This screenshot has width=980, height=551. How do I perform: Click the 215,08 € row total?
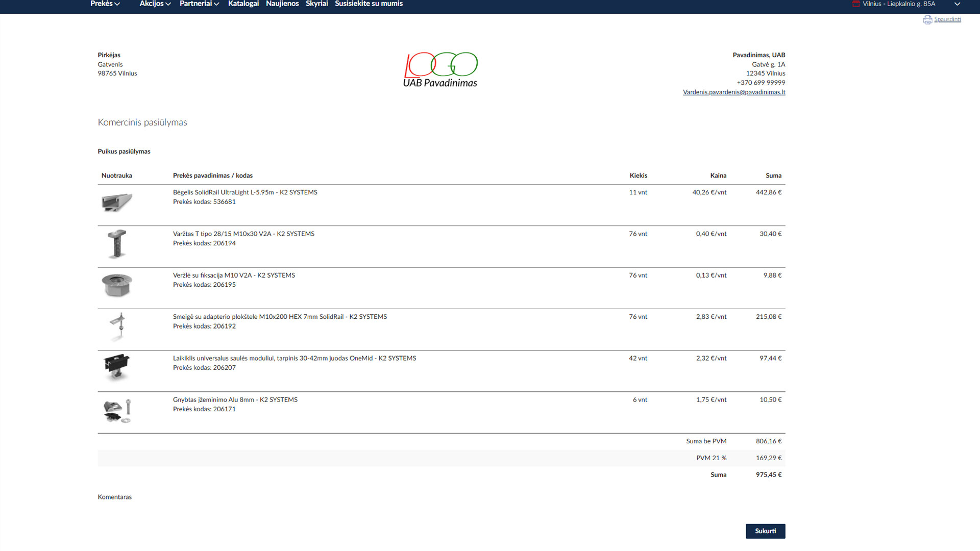(769, 317)
